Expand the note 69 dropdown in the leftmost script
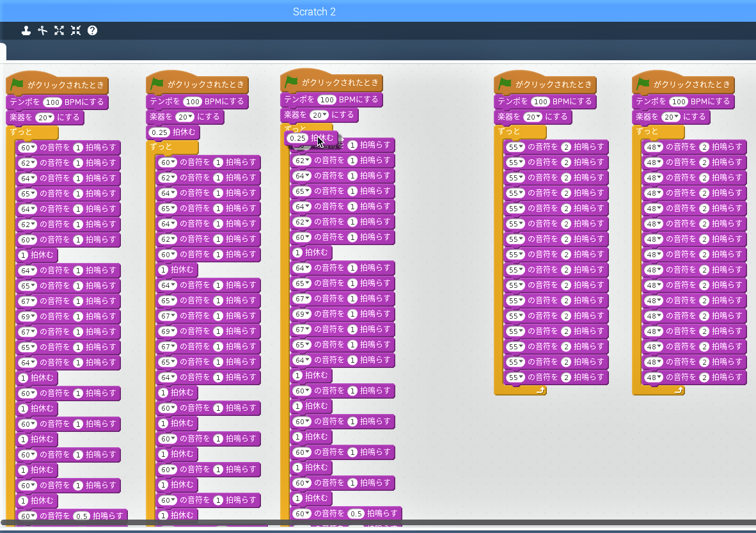 click(x=28, y=317)
